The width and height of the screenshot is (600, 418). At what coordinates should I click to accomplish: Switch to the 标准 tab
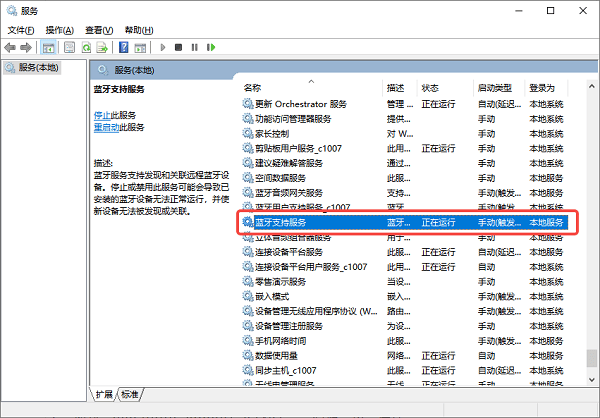pyautogui.click(x=130, y=394)
